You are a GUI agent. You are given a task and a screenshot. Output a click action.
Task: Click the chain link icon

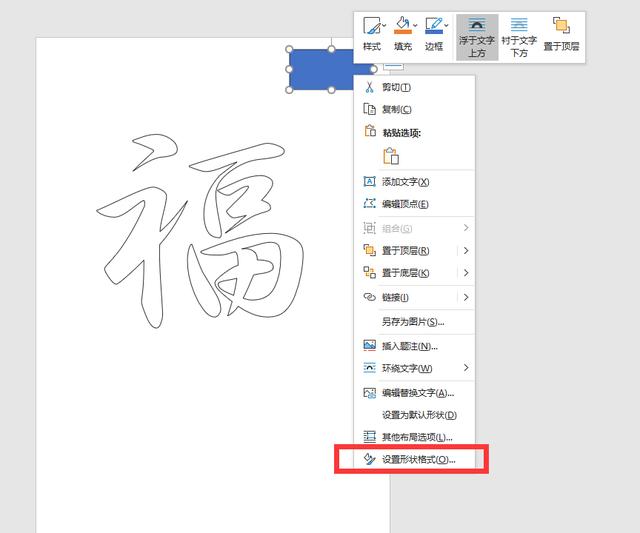coord(369,297)
